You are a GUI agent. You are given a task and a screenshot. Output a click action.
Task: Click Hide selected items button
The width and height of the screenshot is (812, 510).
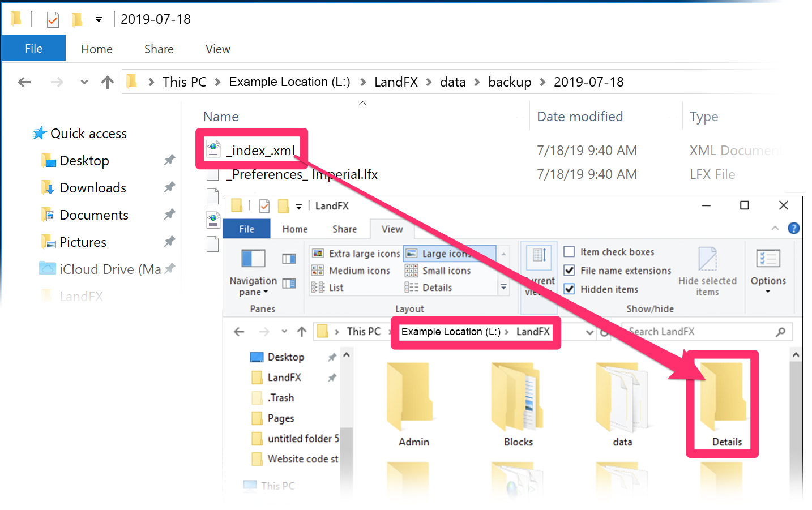pos(707,272)
